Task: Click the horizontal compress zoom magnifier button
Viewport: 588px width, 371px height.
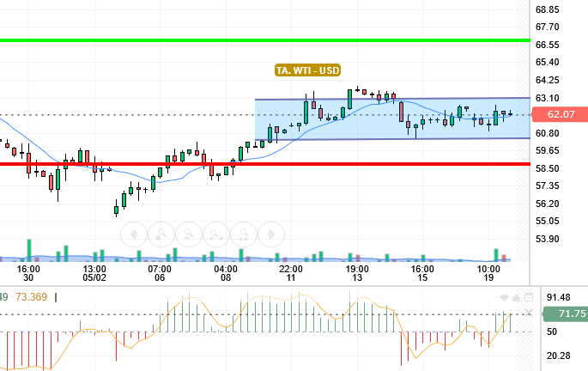Action: [x=244, y=234]
